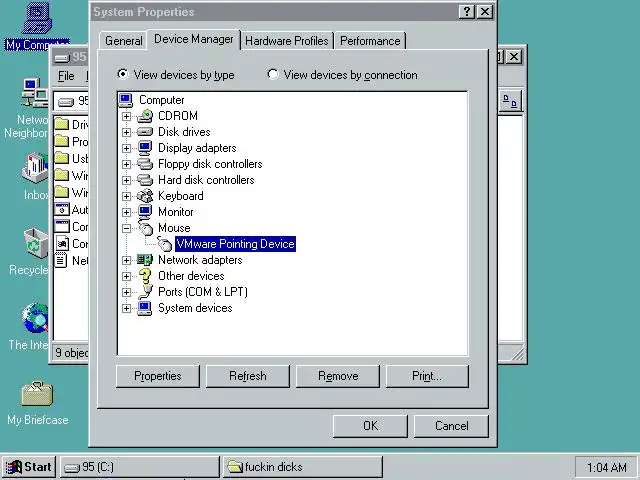Click the System Properties title bar

[273, 12]
